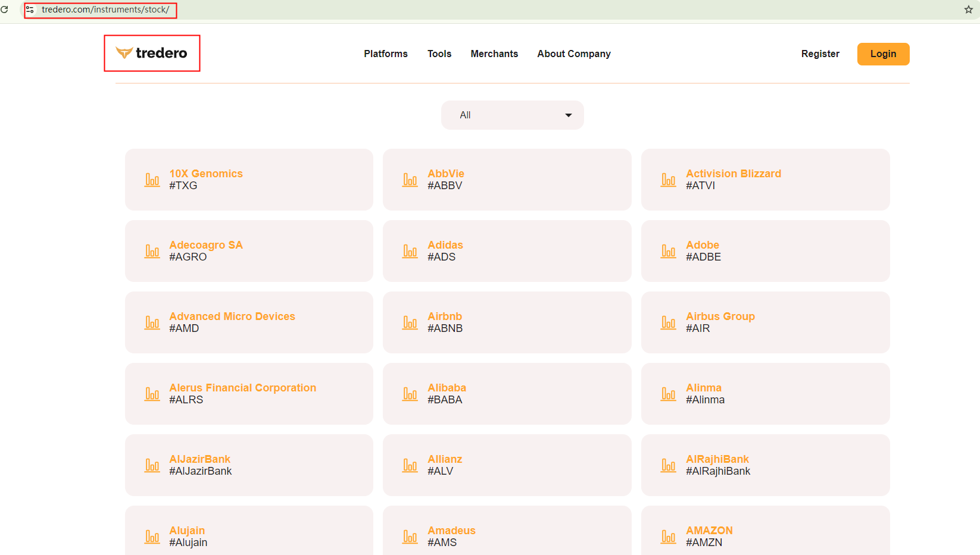
Task: Open the Platforms menu
Action: [386, 54]
